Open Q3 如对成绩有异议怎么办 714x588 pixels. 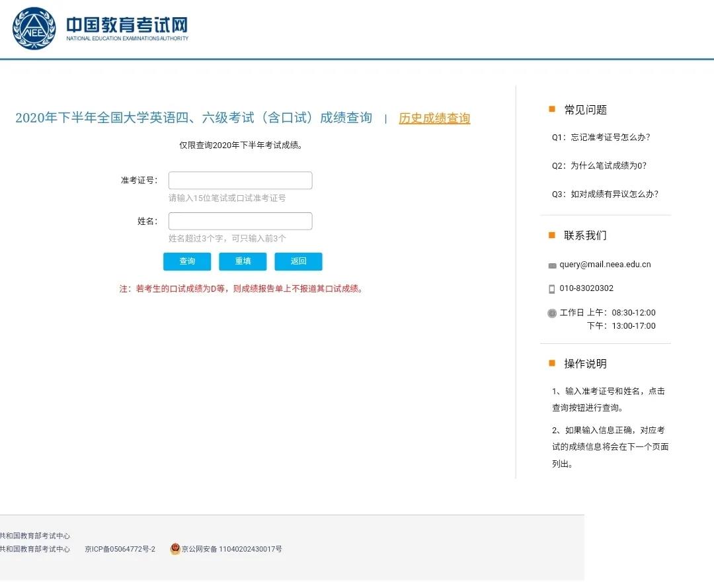pos(605,194)
